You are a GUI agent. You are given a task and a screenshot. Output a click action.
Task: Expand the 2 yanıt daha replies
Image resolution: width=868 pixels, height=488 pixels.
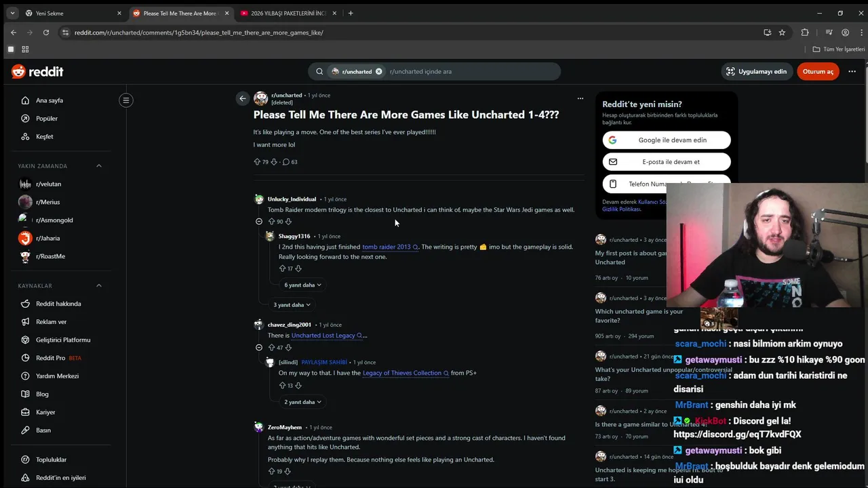[x=302, y=402]
